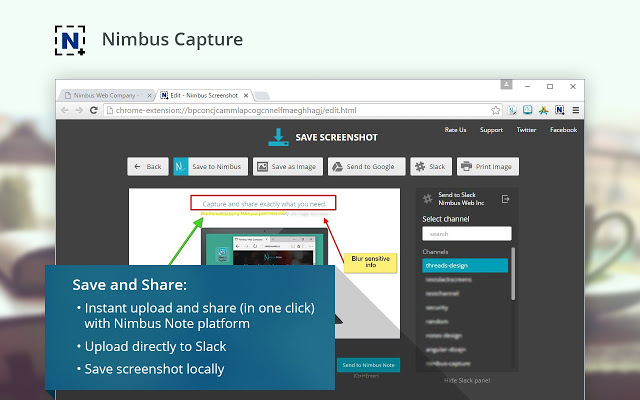Click the Send to Nimbus Note button
The image size is (640, 400).
tap(368, 365)
